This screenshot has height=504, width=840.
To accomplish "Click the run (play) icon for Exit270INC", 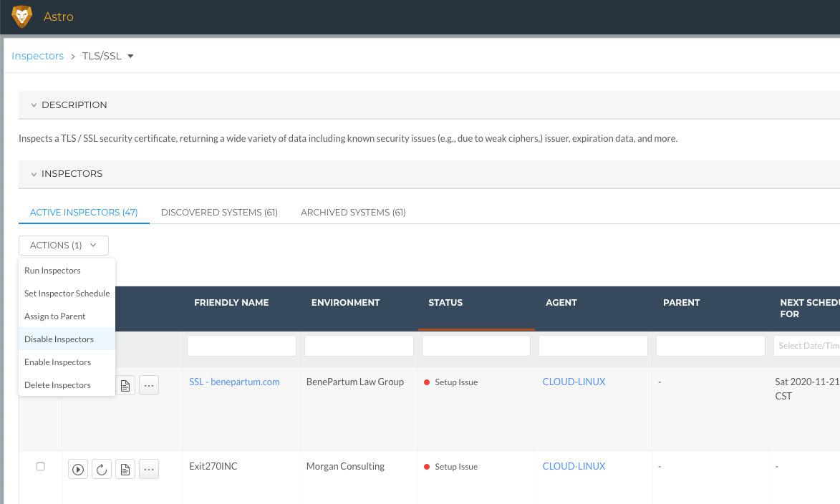I will click(78, 469).
